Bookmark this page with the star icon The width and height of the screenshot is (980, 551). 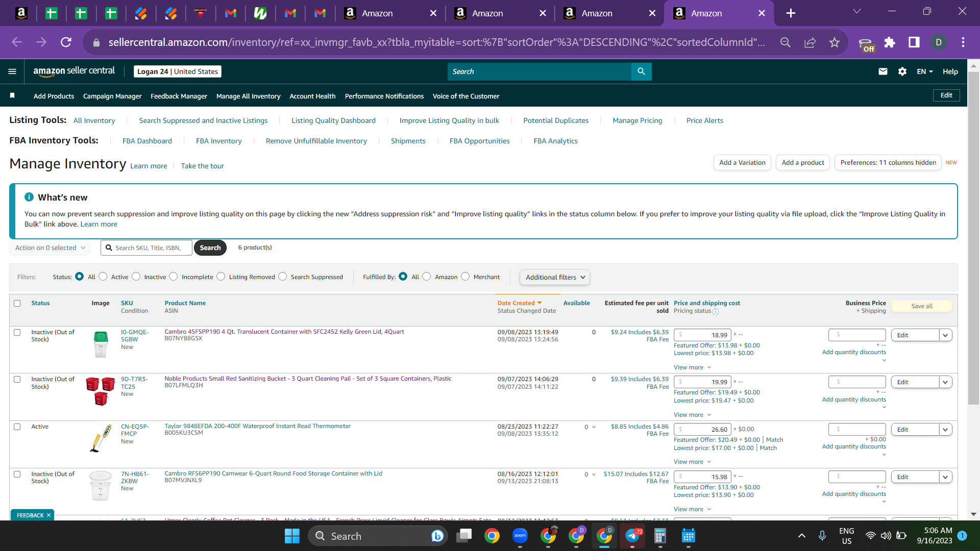(835, 42)
